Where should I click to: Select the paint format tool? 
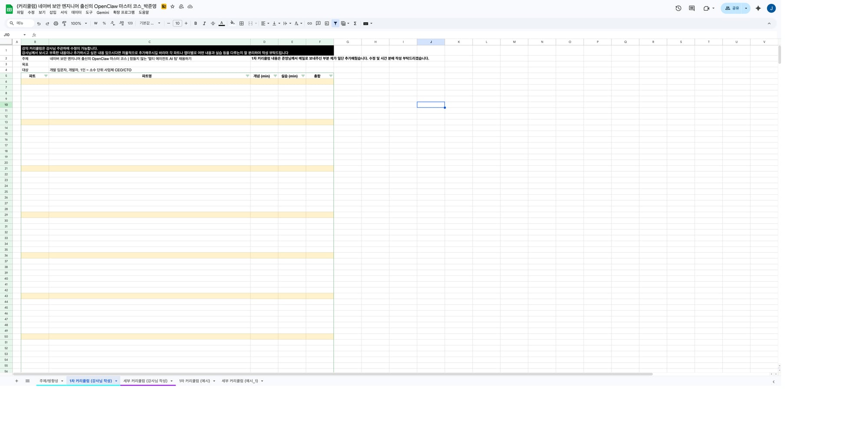[x=64, y=23]
